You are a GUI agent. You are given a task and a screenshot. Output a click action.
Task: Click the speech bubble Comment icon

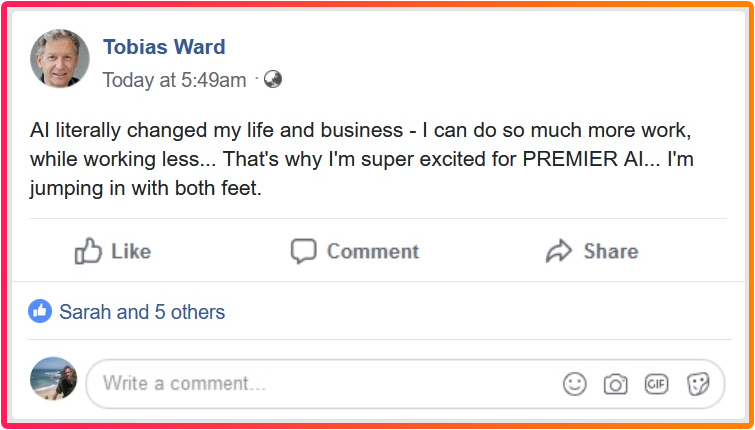point(303,251)
